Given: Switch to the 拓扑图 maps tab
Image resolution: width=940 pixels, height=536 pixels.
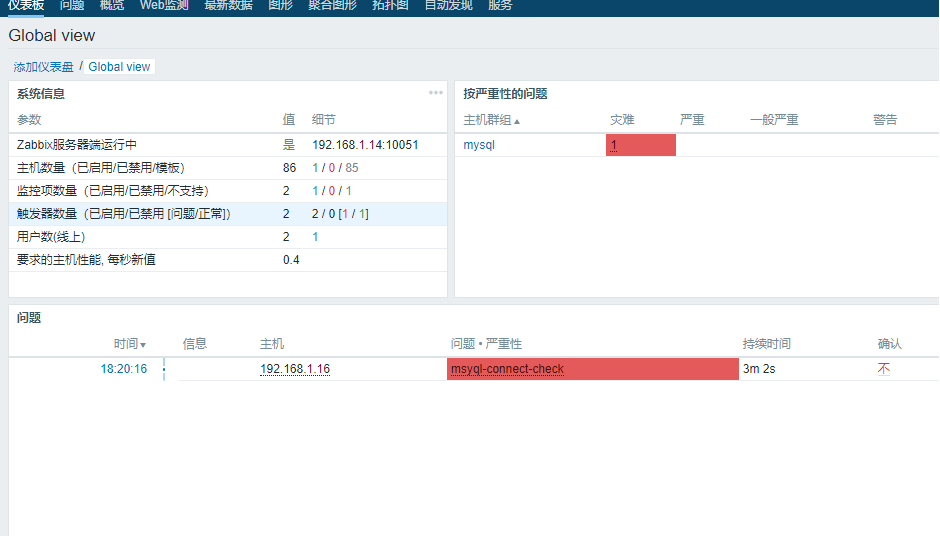Looking at the screenshot, I should tap(390, 5).
